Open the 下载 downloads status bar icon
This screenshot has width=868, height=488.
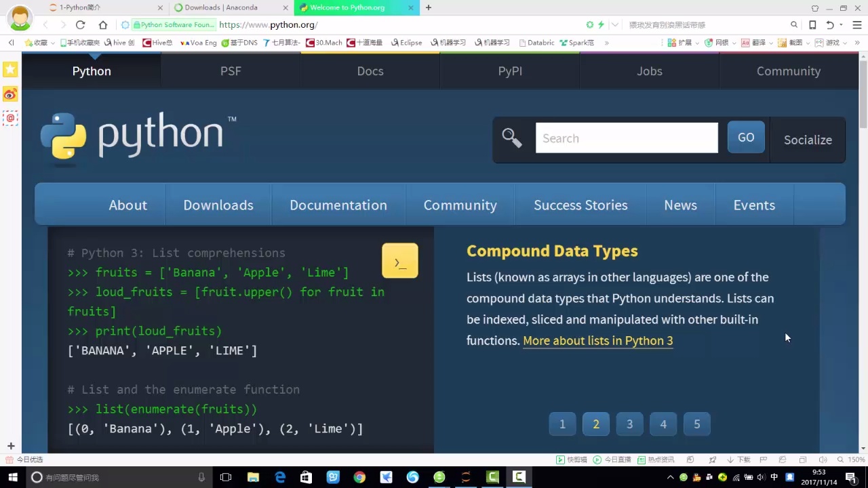coord(738,460)
